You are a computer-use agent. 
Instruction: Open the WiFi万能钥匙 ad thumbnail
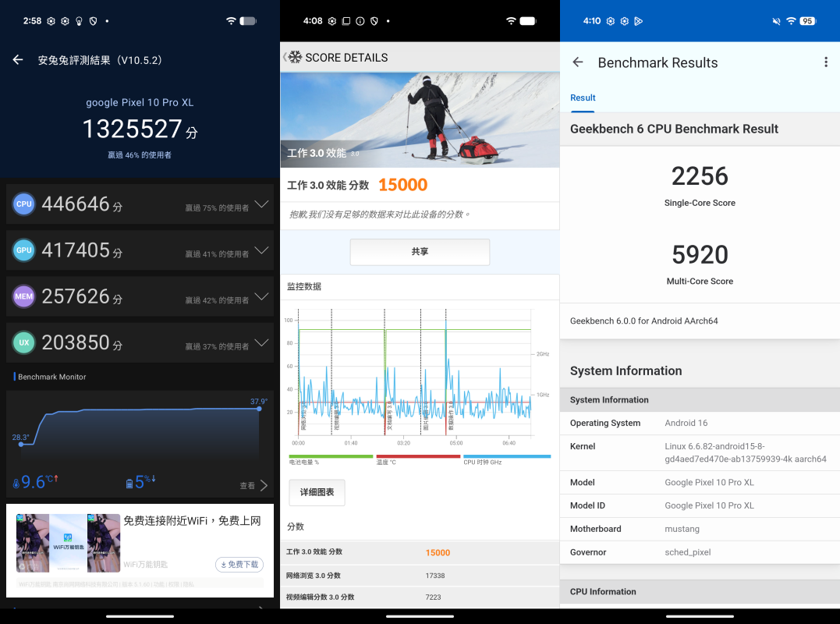coord(68,543)
